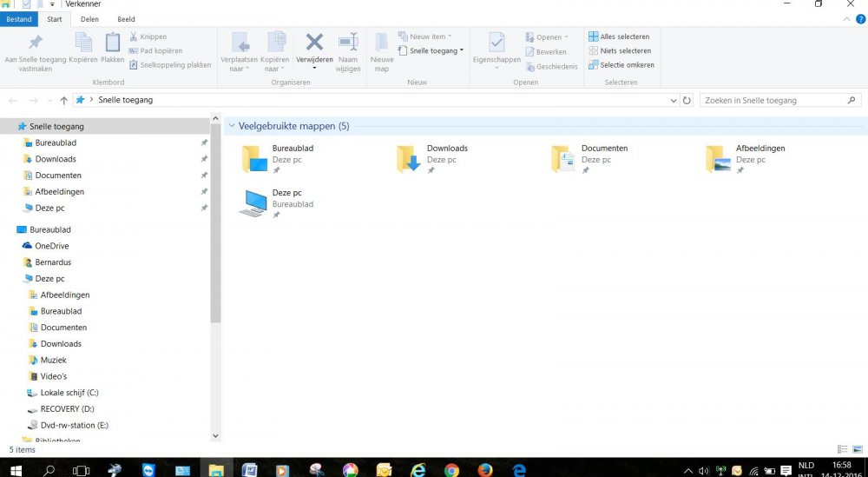Viewport: 868px width, 477px height.
Task: Click the refresh icon beside address bar
Action: [687, 101]
